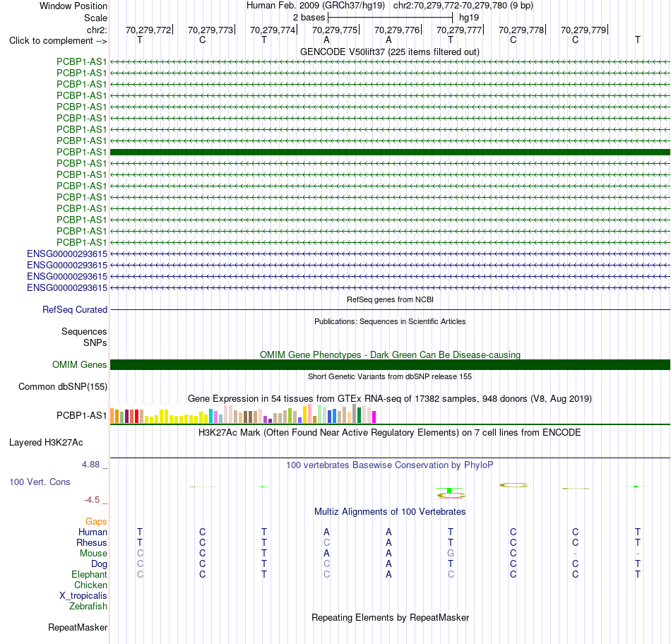Click the 'Common dbSNP(155)' track label

click(62, 386)
